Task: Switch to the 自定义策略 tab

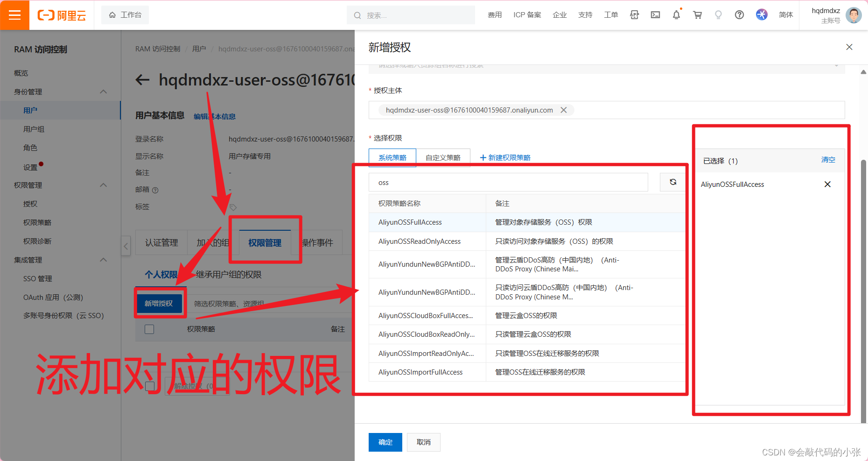Action: (443, 158)
